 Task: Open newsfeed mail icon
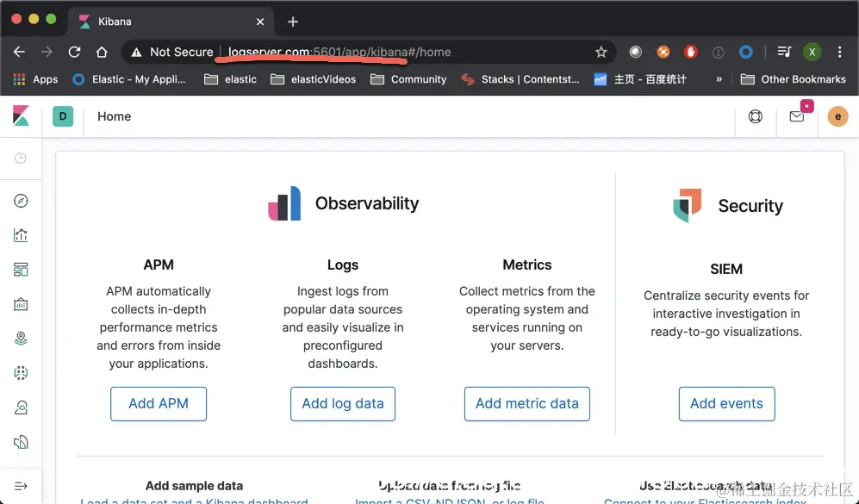(x=797, y=116)
